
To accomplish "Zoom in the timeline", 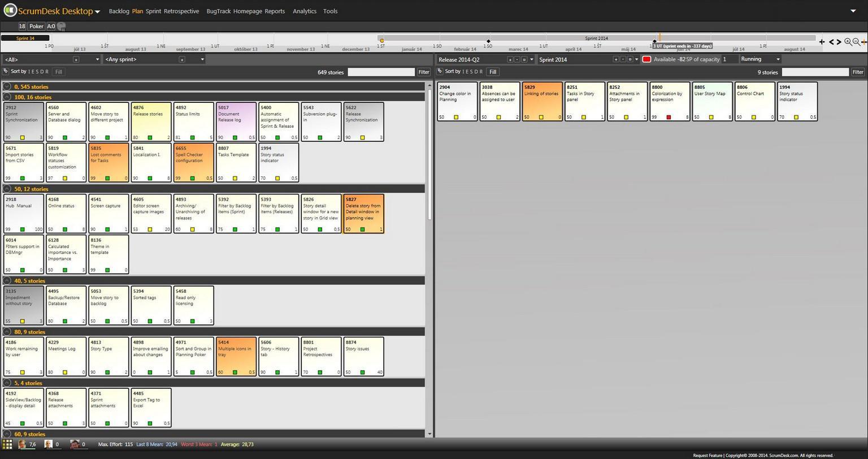I will tap(848, 42).
